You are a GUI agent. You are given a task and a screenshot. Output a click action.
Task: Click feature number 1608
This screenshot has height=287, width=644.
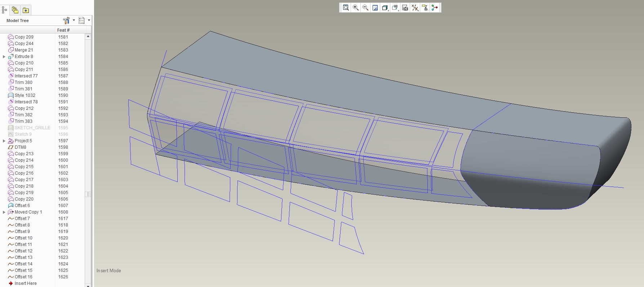point(63,212)
